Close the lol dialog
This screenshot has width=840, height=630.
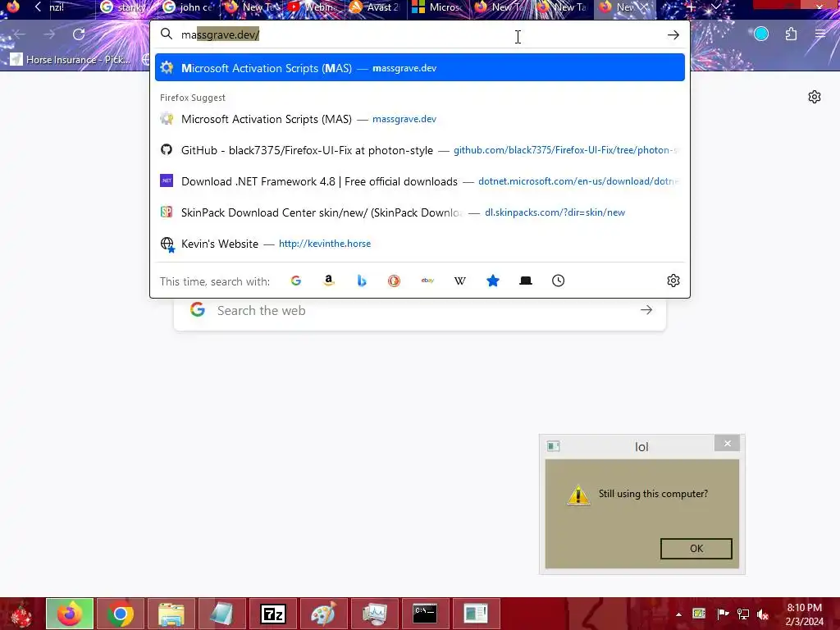pyautogui.click(x=727, y=443)
